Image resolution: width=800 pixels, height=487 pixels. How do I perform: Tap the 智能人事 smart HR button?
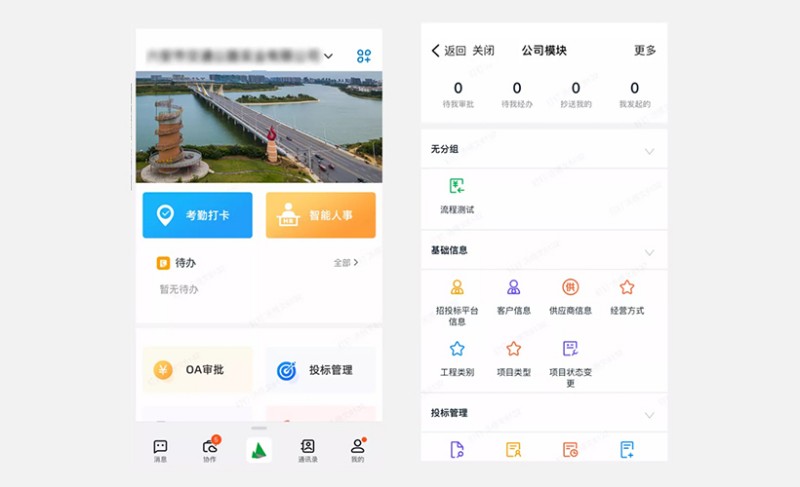point(321,215)
